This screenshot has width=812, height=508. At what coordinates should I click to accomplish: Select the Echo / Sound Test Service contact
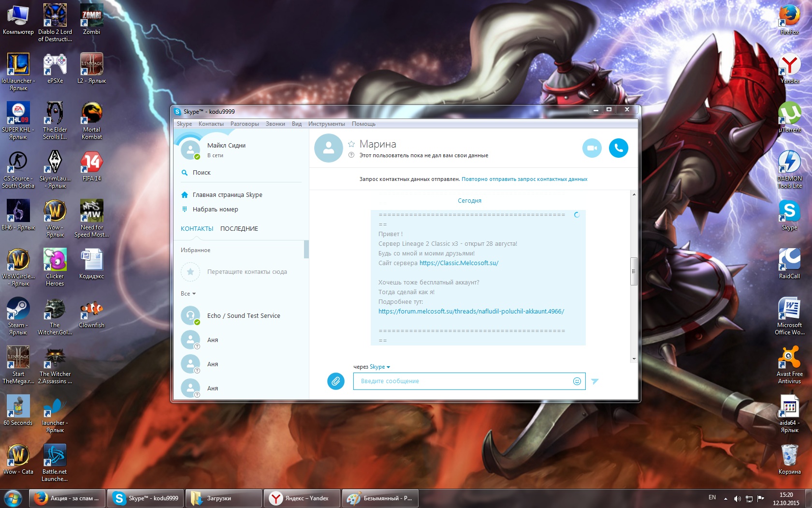tap(241, 316)
